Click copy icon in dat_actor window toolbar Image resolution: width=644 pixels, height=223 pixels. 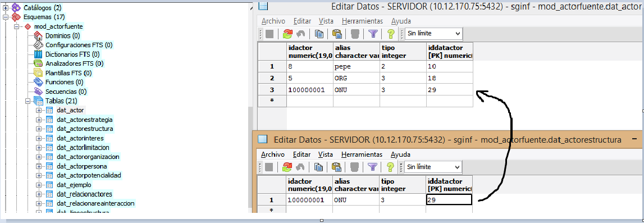pyautogui.click(x=319, y=34)
